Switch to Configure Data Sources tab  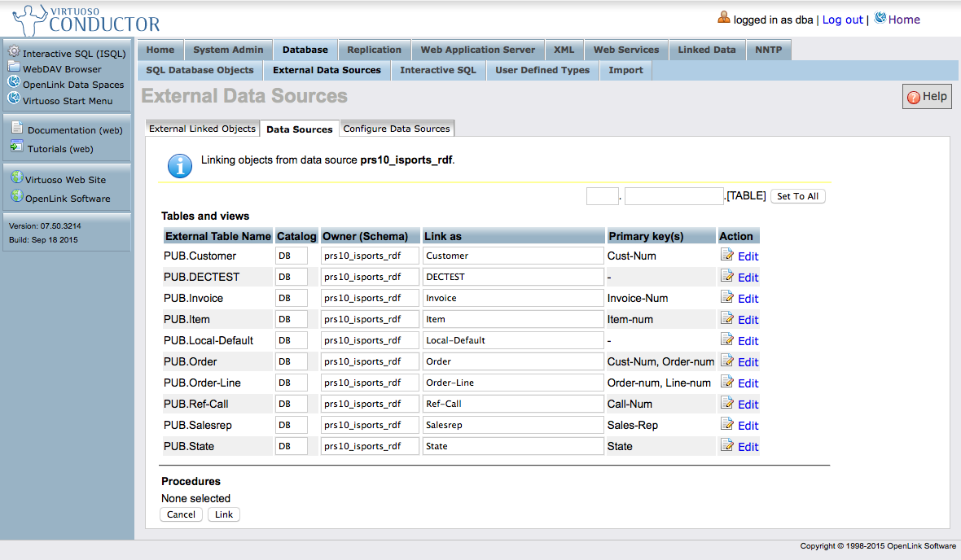click(397, 129)
